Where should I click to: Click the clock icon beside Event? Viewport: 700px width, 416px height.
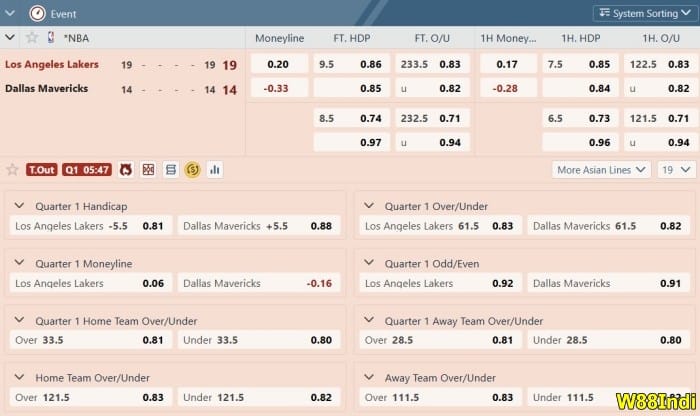(38, 14)
